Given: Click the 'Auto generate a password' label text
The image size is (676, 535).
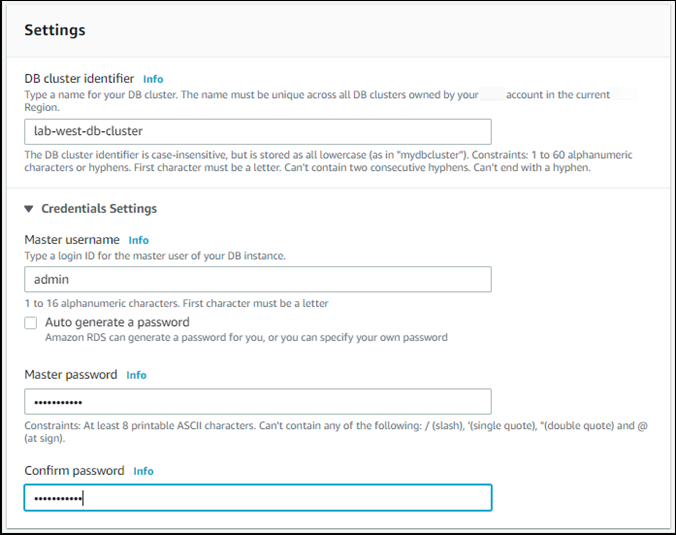Looking at the screenshot, I should pos(117,322).
